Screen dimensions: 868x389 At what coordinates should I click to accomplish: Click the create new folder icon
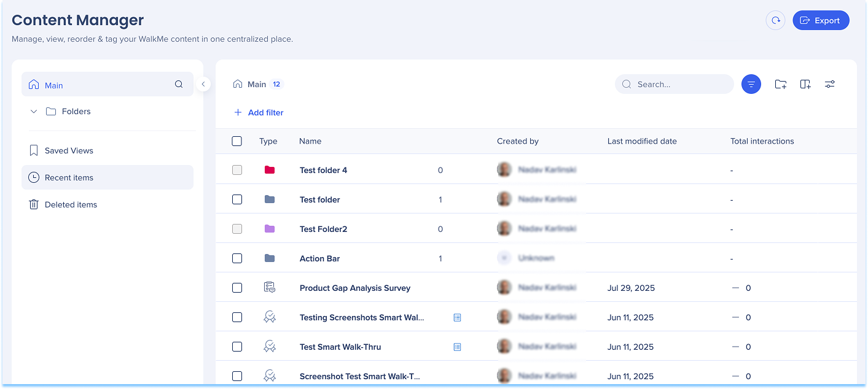(780, 85)
